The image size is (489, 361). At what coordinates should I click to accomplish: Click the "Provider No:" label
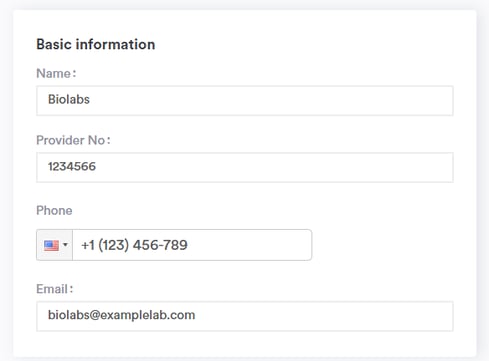click(73, 140)
